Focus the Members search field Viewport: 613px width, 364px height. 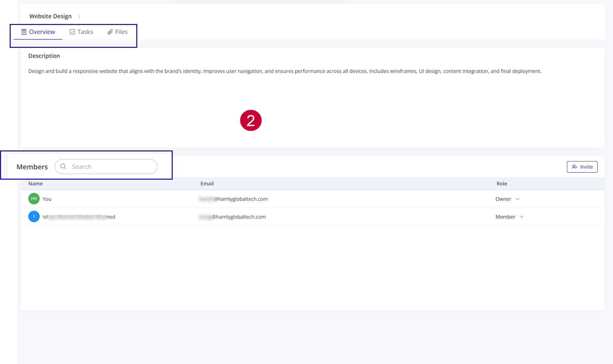(x=111, y=166)
